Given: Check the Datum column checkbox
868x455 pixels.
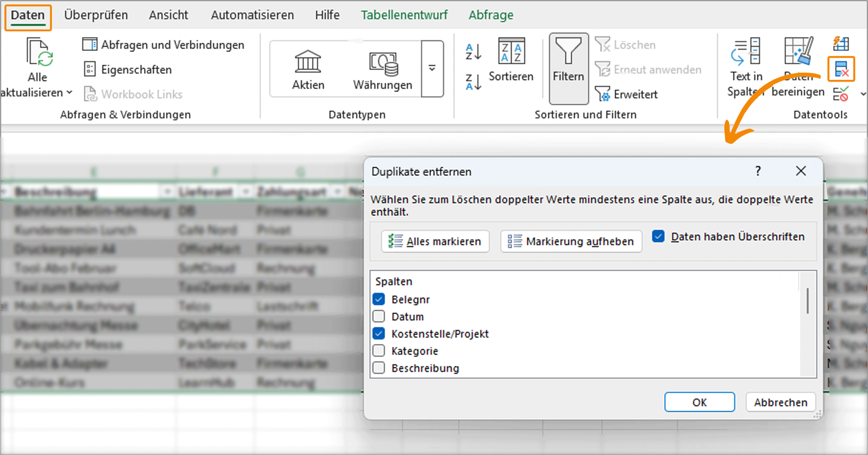Looking at the screenshot, I should (379, 317).
